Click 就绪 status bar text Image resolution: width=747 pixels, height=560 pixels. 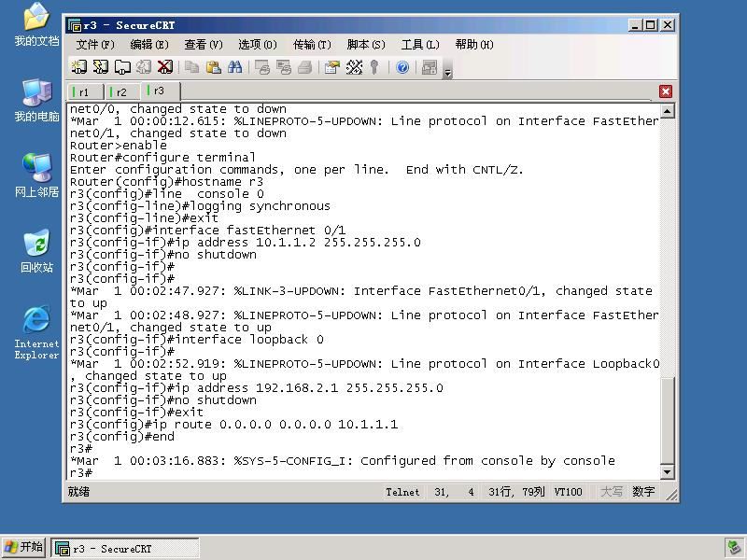click(78, 492)
